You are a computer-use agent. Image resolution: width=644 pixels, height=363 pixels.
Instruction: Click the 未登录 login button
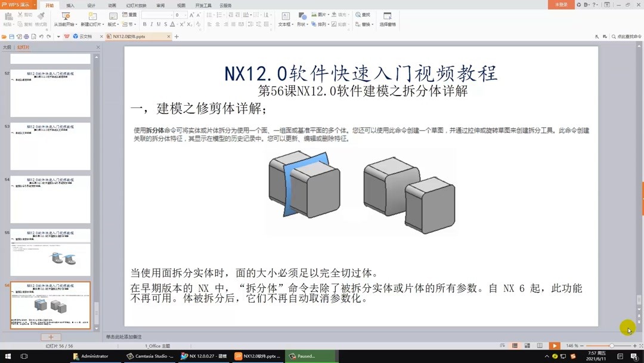(561, 4)
